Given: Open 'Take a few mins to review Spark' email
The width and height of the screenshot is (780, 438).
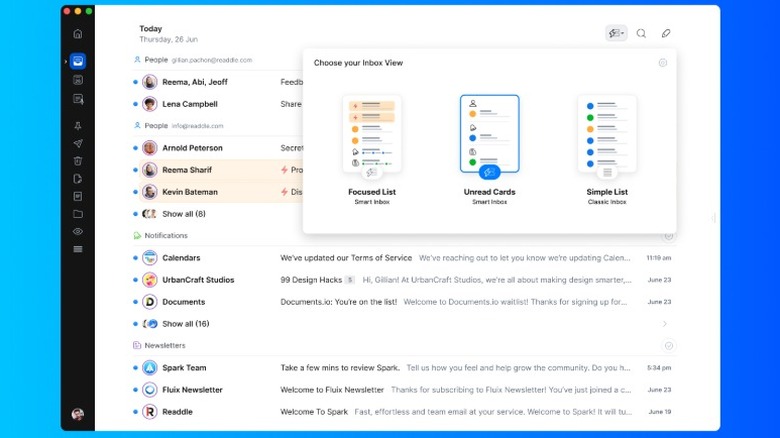Looking at the screenshot, I should click(404, 368).
